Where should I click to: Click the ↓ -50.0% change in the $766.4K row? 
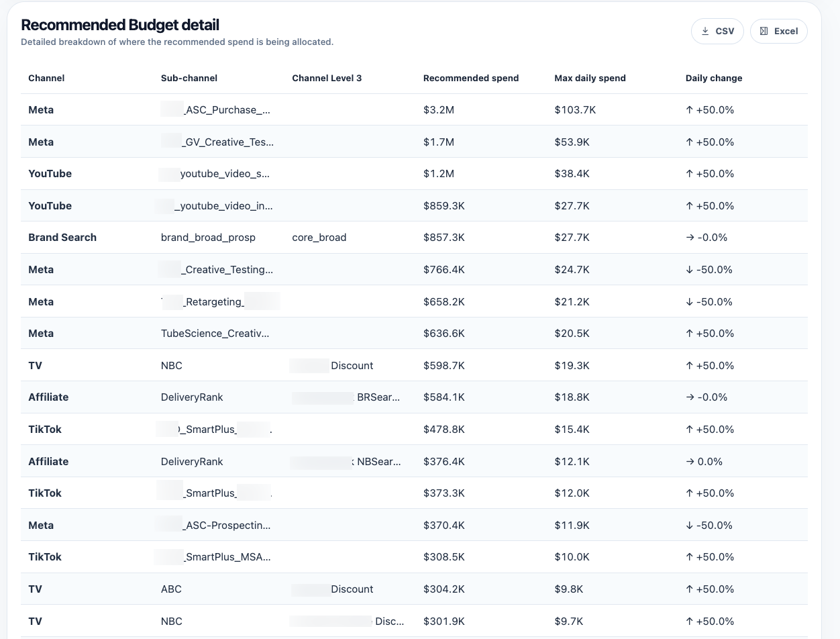click(x=709, y=269)
